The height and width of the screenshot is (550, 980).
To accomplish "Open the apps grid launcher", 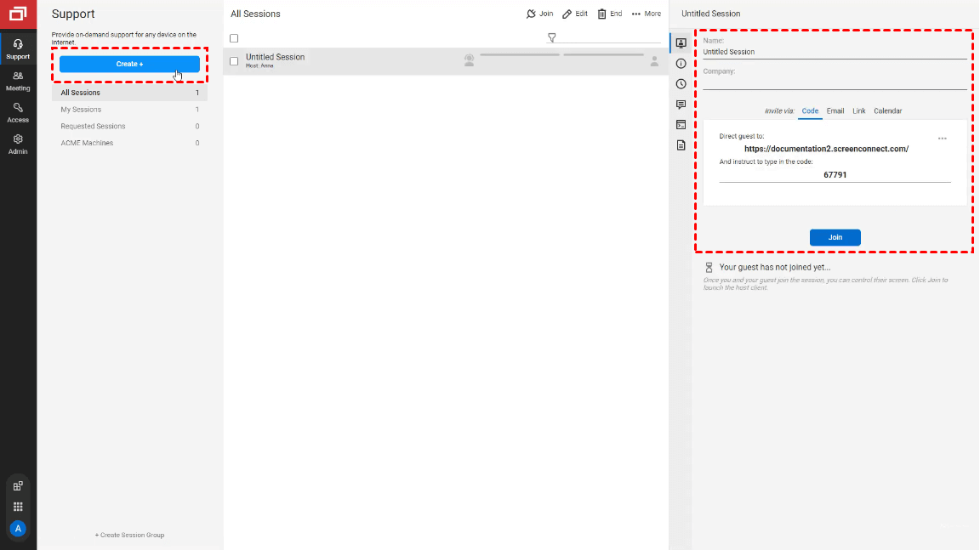I will (18, 507).
